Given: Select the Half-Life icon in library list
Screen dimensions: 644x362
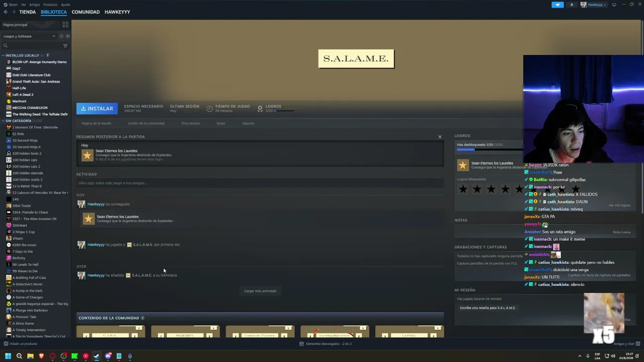Looking at the screenshot, I should click(9, 88).
